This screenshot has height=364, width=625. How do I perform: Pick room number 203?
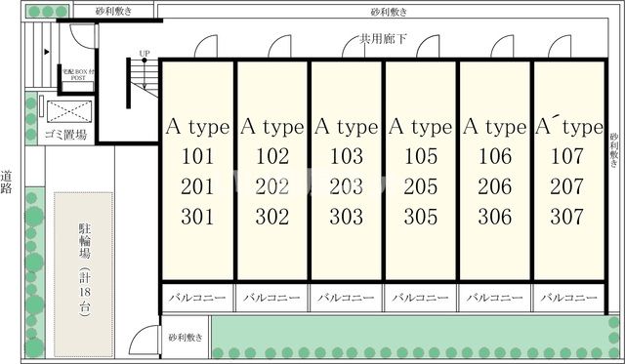coord(347,186)
